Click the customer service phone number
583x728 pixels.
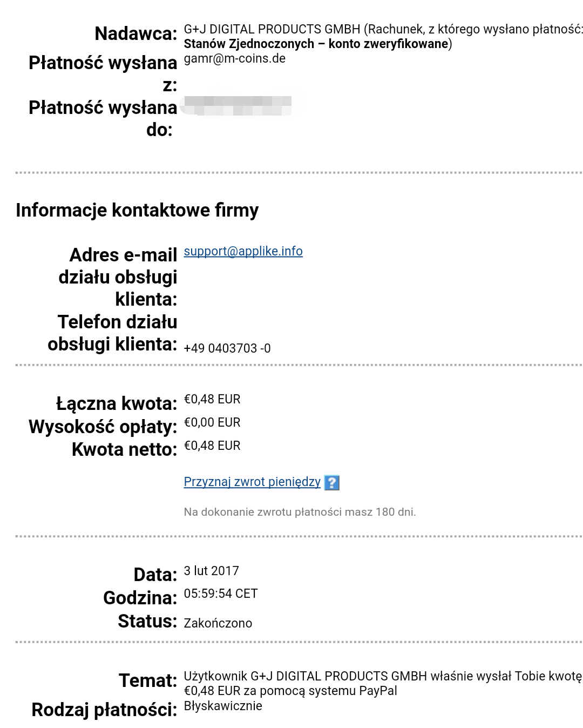(x=227, y=348)
